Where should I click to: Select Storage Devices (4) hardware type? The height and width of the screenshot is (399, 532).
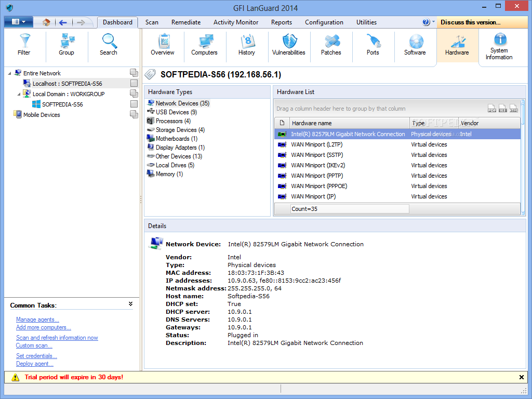(176, 129)
